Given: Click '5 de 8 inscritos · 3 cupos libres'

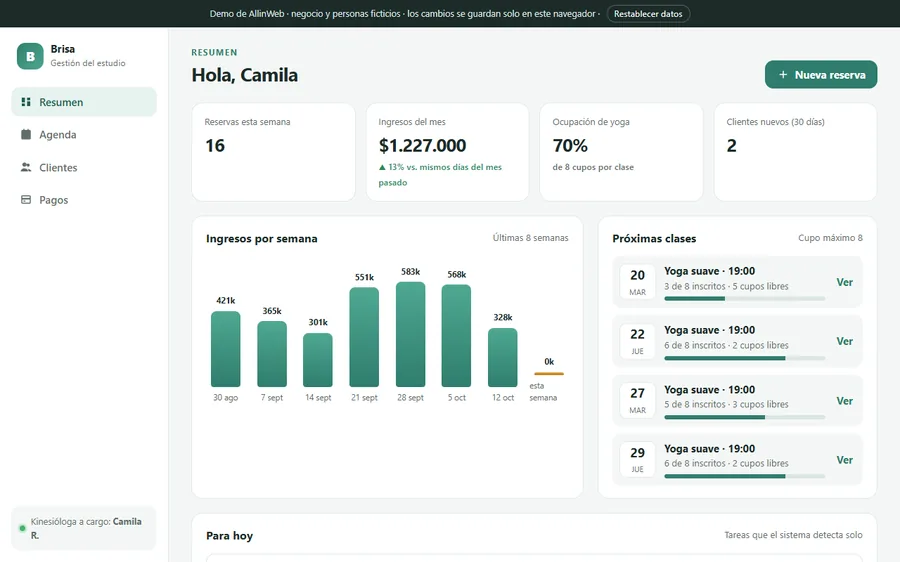Looking at the screenshot, I should (726, 404).
